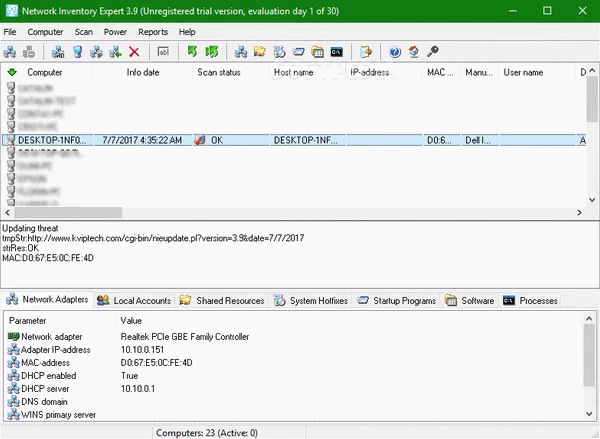The height and width of the screenshot is (439, 600).
Task: Click the red X delete computer icon
Action: click(134, 51)
